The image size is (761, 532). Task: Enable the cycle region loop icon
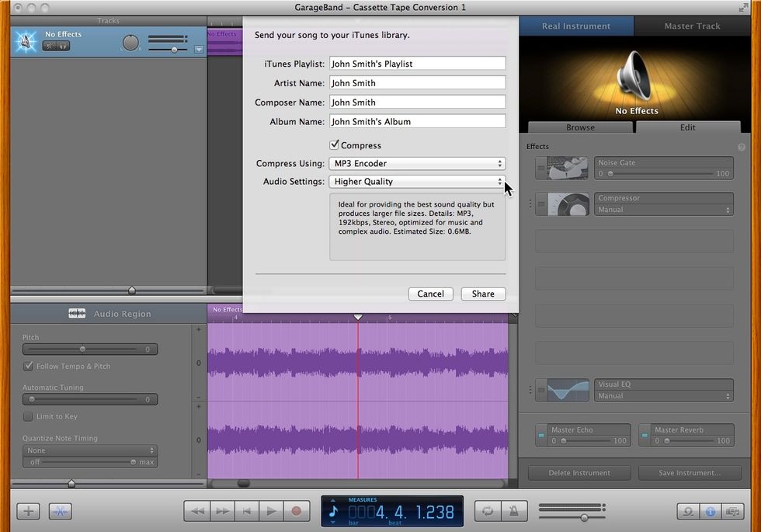488,511
